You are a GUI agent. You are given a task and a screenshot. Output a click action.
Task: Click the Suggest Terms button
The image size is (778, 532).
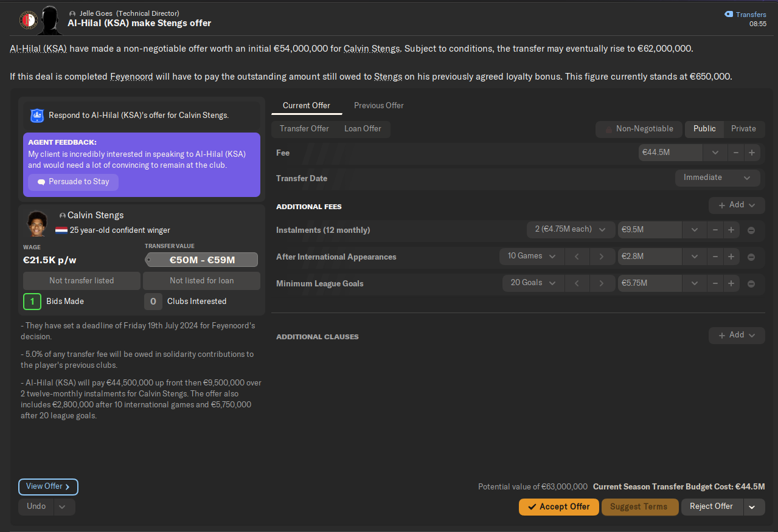pyautogui.click(x=639, y=507)
